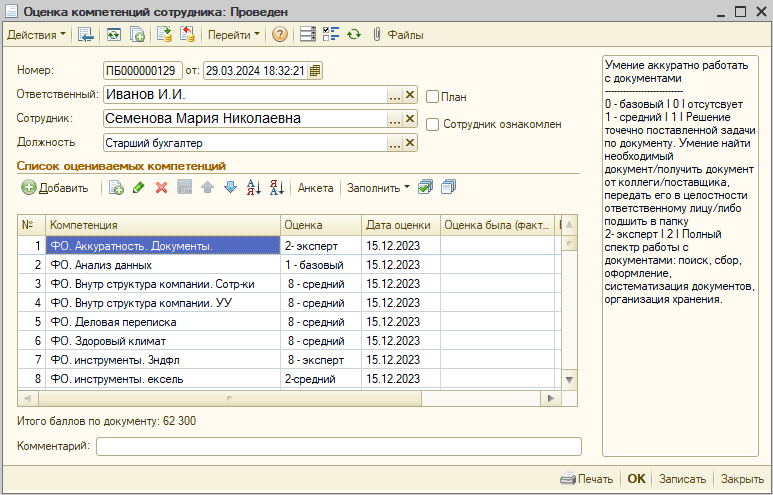Click the horizontal scrollbar of competencies table

289,398
